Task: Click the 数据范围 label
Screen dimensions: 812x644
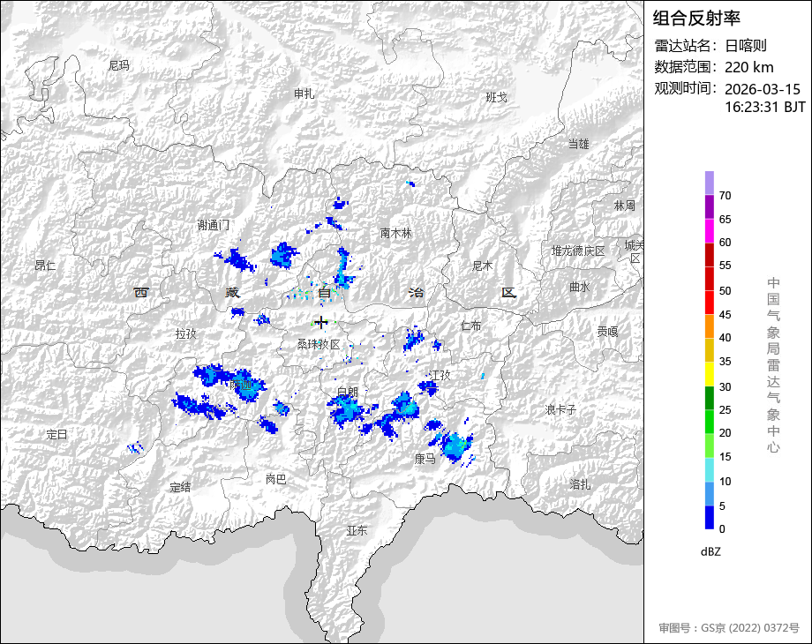Action: (682, 67)
